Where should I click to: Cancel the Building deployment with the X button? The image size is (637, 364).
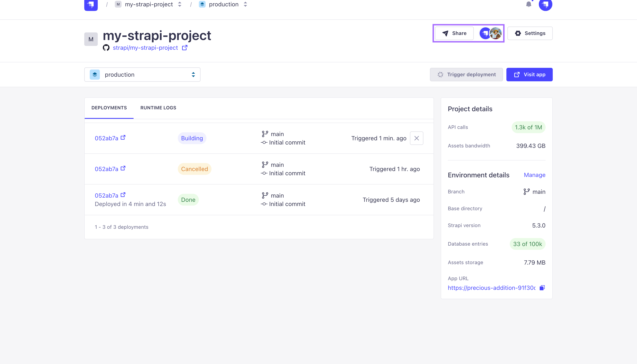point(416,138)
